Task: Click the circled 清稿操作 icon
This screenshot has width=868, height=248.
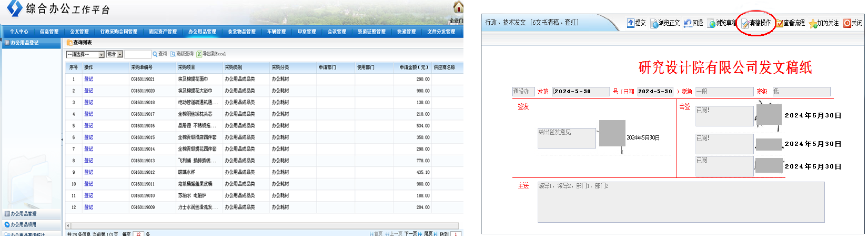Action: point(745,24)
